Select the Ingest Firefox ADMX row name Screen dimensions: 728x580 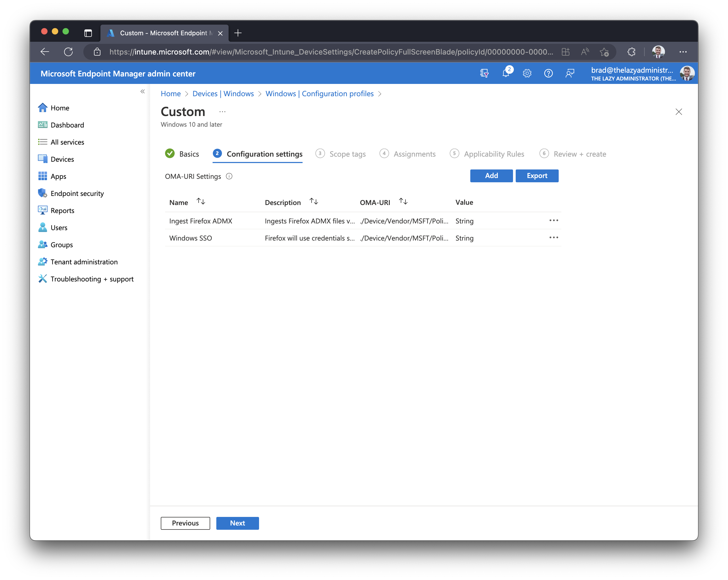(201, 221)
